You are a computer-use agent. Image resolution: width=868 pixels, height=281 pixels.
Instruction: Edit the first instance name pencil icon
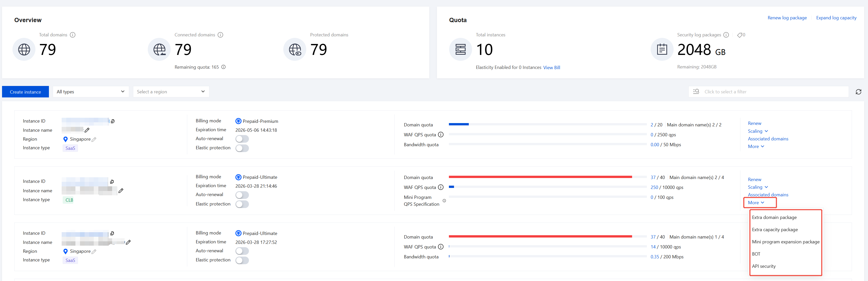click(x=87, y=130)
